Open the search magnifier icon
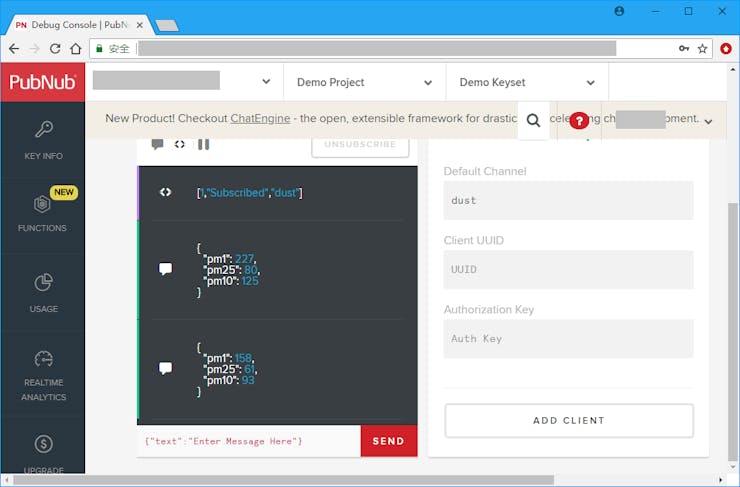The image size is (740, 487). click(533, 120)
